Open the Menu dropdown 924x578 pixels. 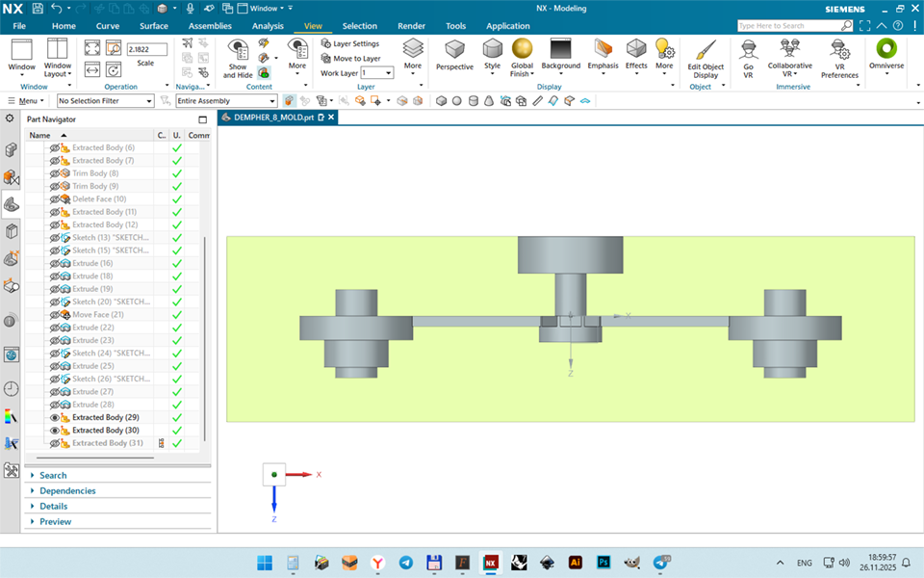[26, 101]
